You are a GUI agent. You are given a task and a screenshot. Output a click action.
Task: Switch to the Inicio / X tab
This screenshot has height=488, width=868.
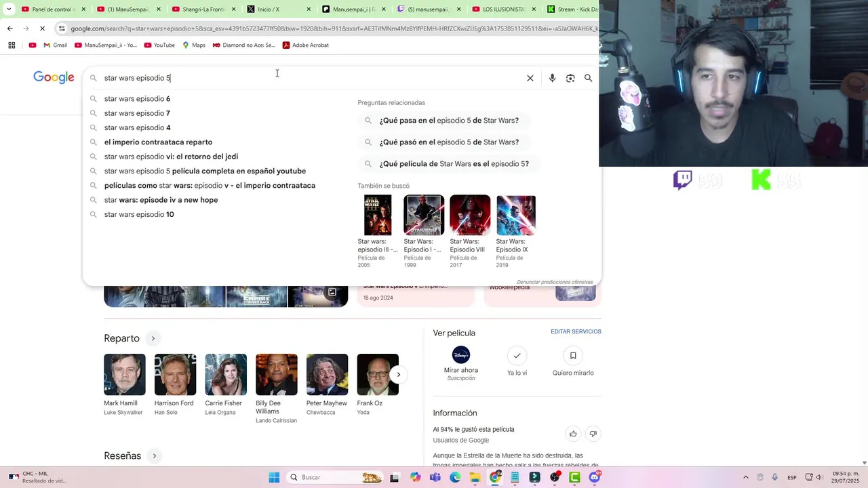point(278,9)
